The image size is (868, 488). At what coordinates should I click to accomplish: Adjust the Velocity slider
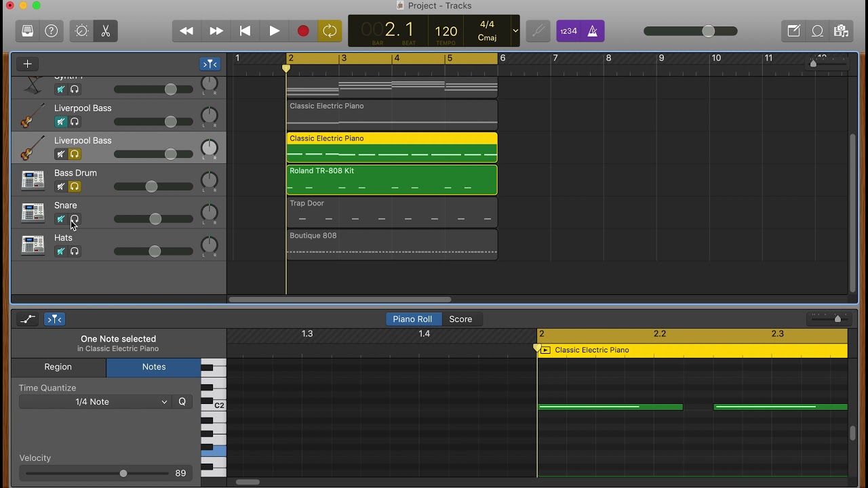[x=97, y=473]
